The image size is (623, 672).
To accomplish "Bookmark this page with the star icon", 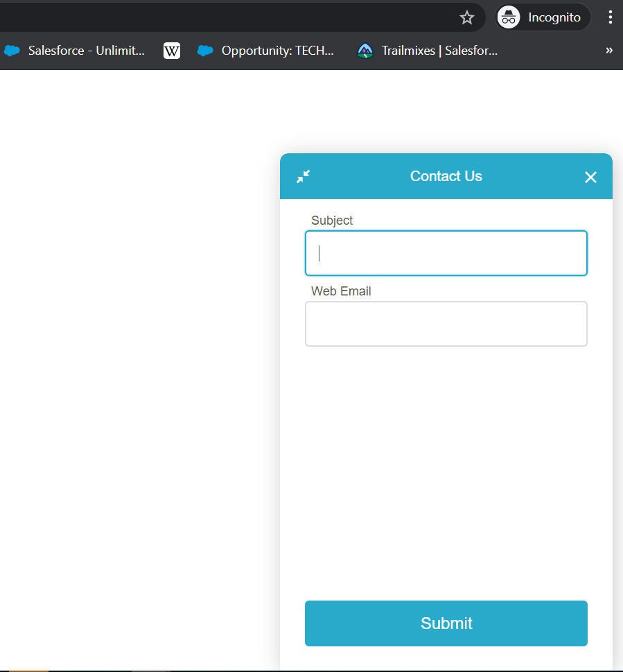I will click(466, 17).
